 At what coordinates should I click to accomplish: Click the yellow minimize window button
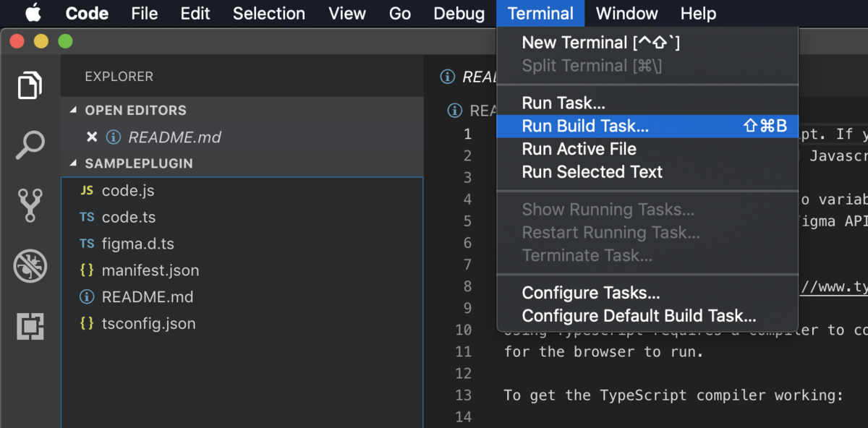click(x=41, y=41)
